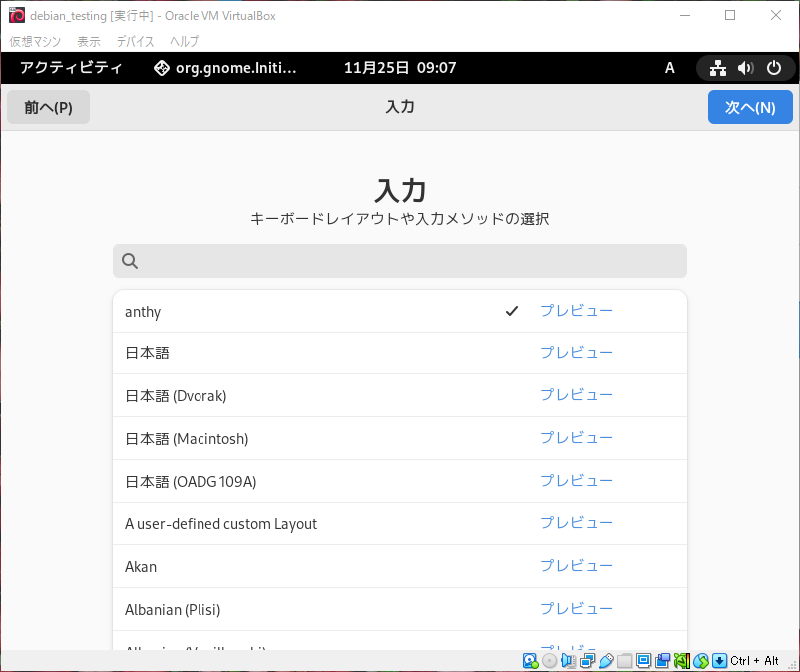
Task: Click the network adapters indicator in status bar
Action: [x=587, y=661]
